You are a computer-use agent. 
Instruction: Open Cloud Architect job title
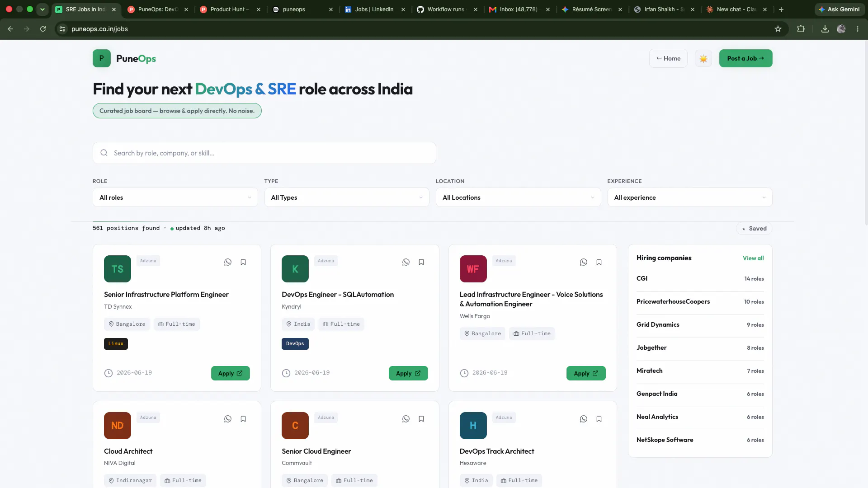point(128,451)
